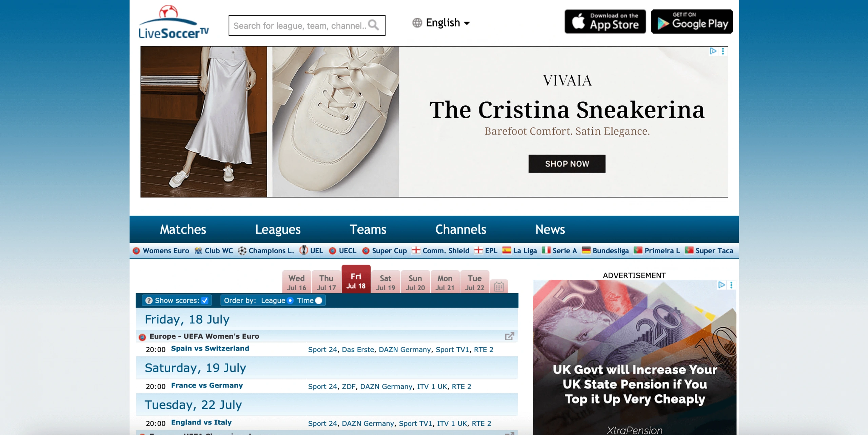
Task: Open the AdChoices icon on banner ad
Action: point(713,51)
